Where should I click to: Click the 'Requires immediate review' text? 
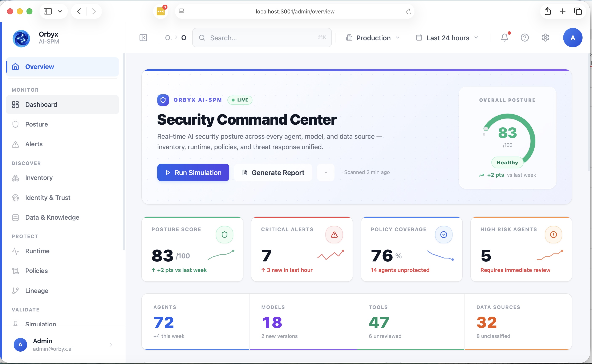tap(515, 270)
